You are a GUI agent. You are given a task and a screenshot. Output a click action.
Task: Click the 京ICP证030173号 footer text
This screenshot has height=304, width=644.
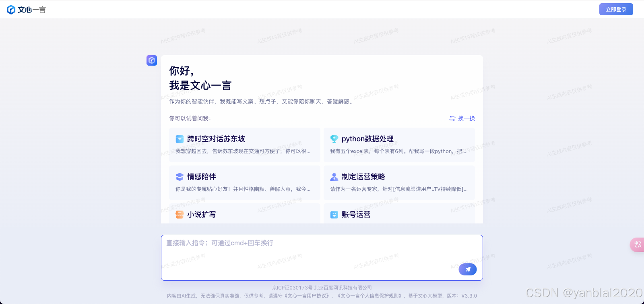[x=292, y=288]
